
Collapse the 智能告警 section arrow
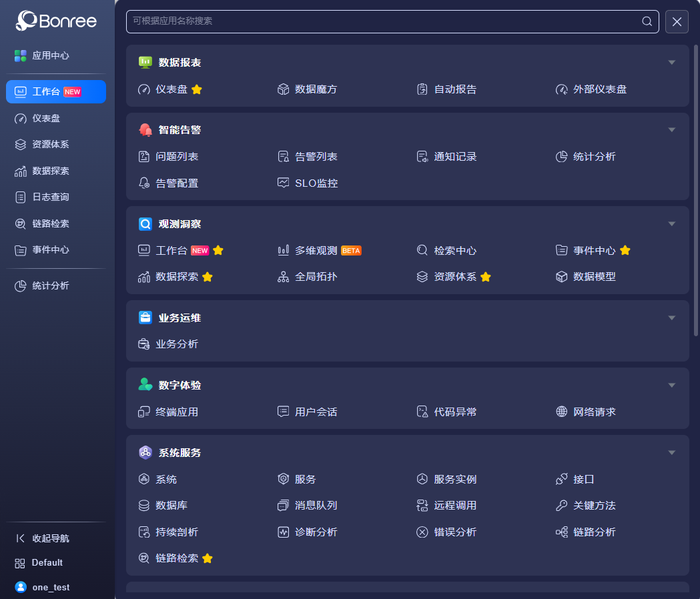pyautogui.click(x=671, y=130)
